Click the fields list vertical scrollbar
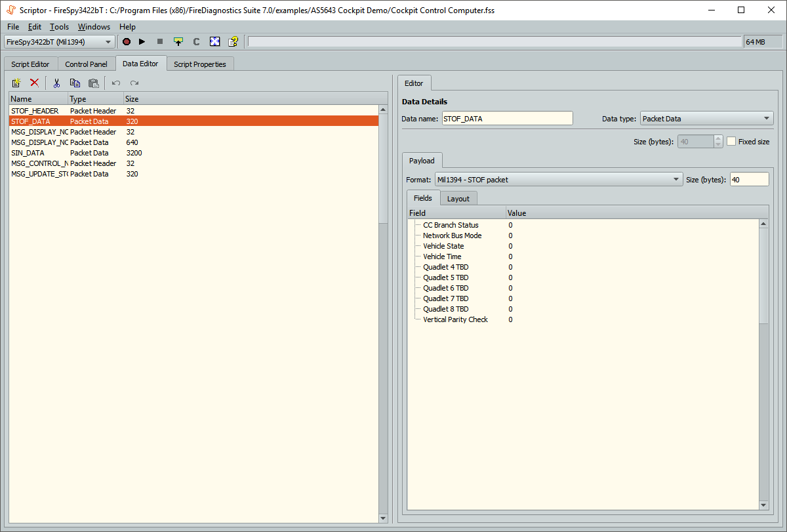The image size is (787, 532). 763,276
